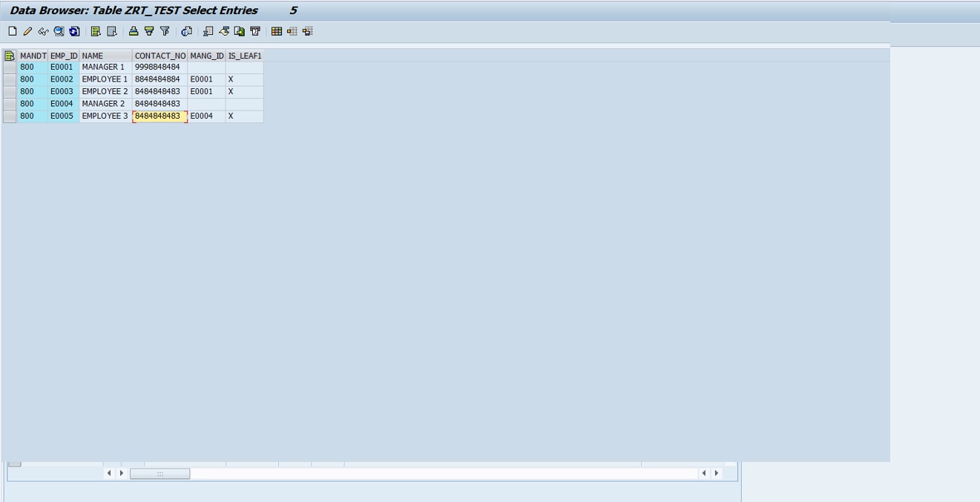The width and height of the screenshot is (980, 502).
Task: Export entries to a local file
Action: click(239, 31)
